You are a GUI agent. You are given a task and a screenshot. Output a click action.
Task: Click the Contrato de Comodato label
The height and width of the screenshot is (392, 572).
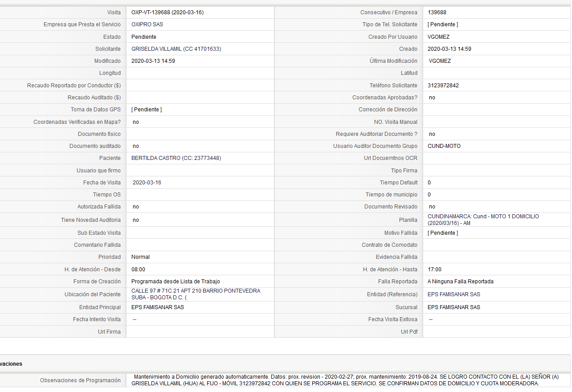389,245
